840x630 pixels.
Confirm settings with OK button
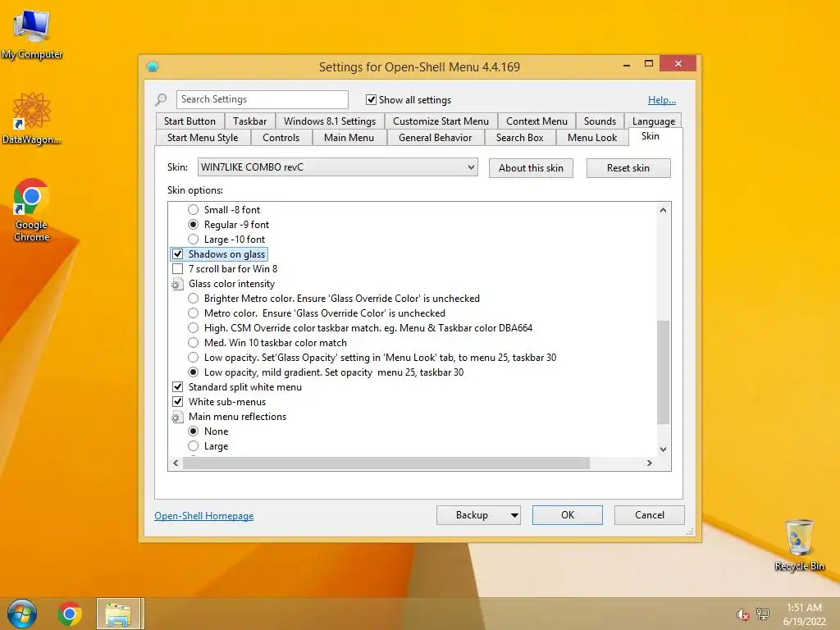point(568,515)
